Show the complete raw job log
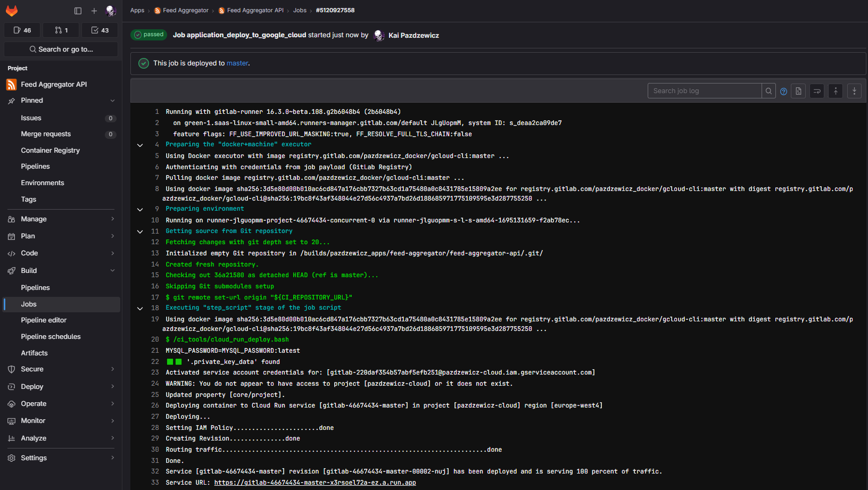The image size is (868, 490). point(798,91)
